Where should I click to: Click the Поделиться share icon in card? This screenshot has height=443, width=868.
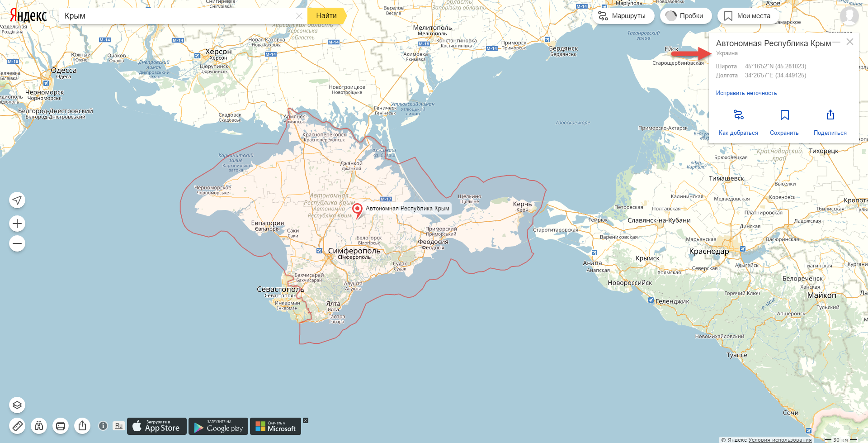(830, 114)
